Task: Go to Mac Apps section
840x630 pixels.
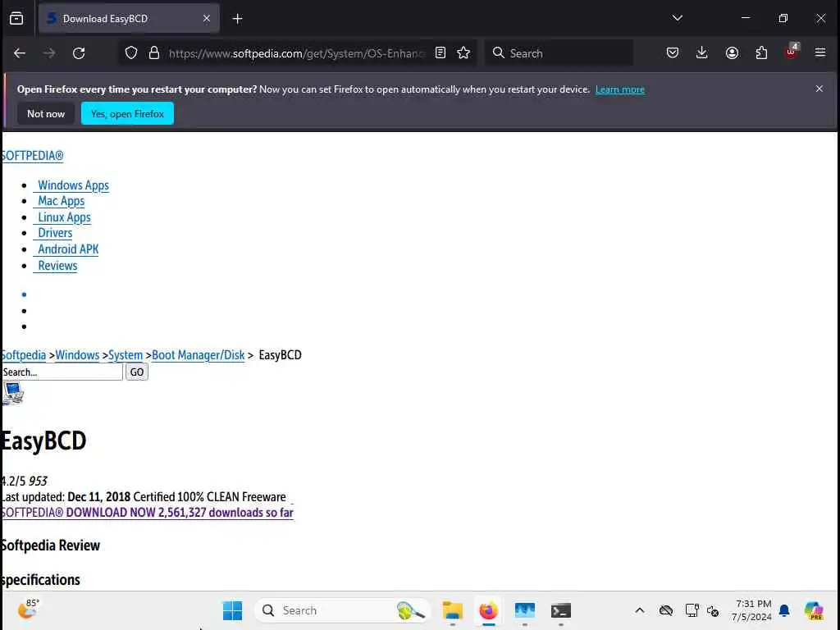Action: coord(61,201)
